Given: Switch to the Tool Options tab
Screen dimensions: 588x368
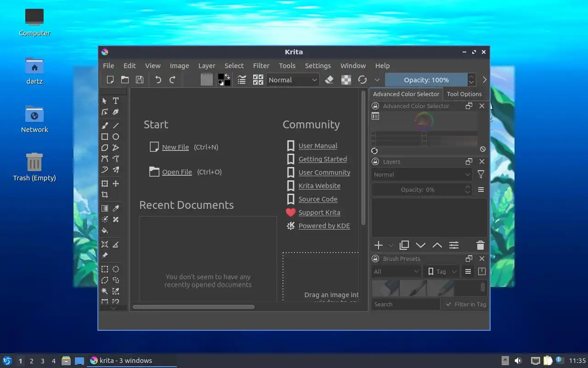Looking at the screenshot, I should (x=464, y=94).
